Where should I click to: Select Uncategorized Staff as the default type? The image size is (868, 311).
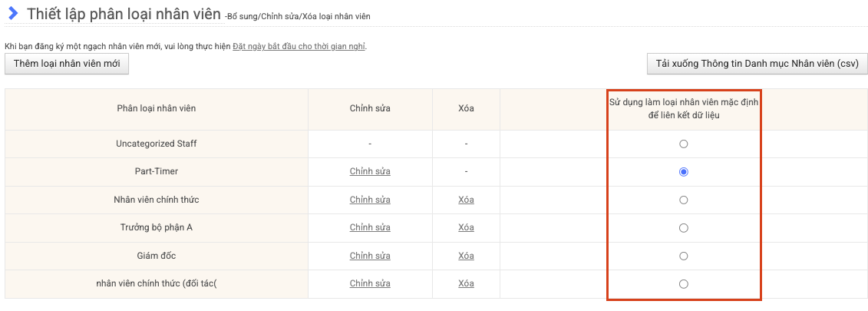(684, 144)
